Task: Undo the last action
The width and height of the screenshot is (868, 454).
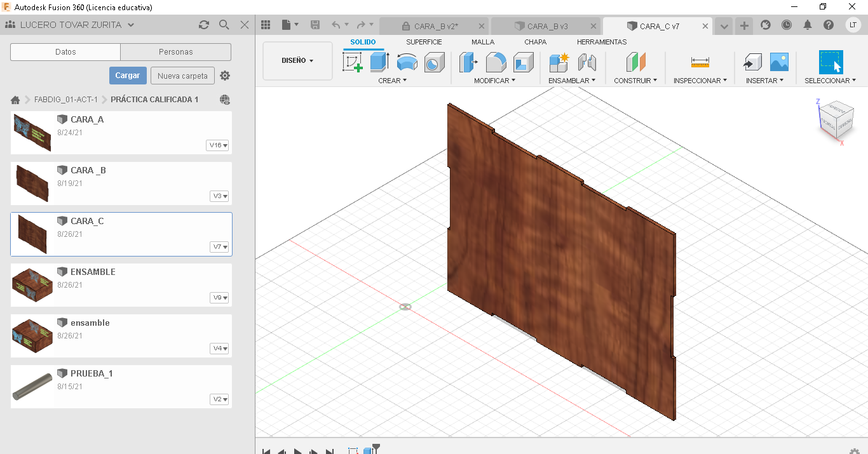Action: pyautogui.click(x=336, y=25)
